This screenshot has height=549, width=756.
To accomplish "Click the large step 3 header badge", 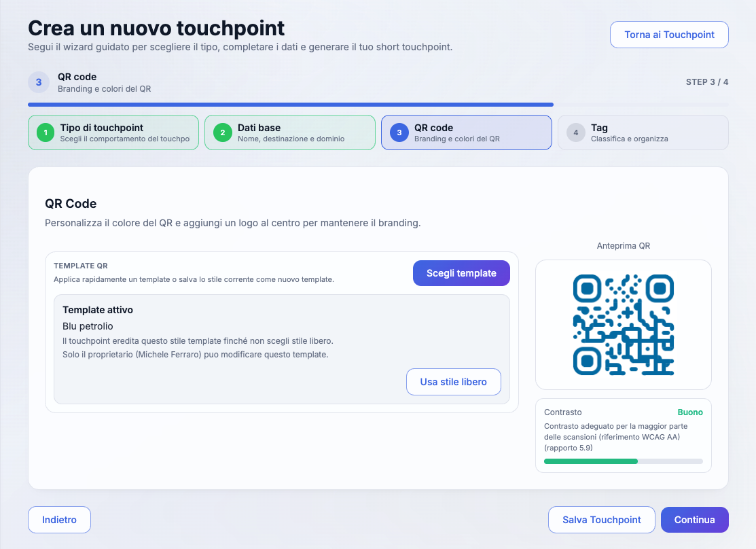I will [x=39, y=82].
